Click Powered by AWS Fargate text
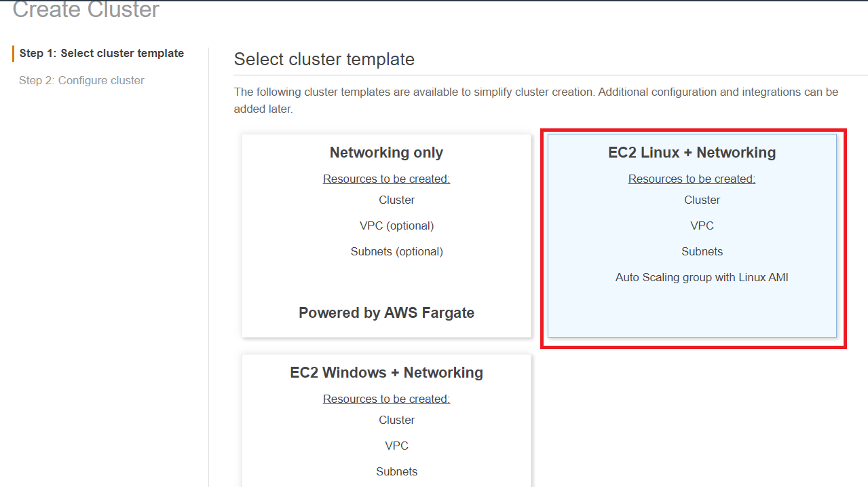 [387, 312]
